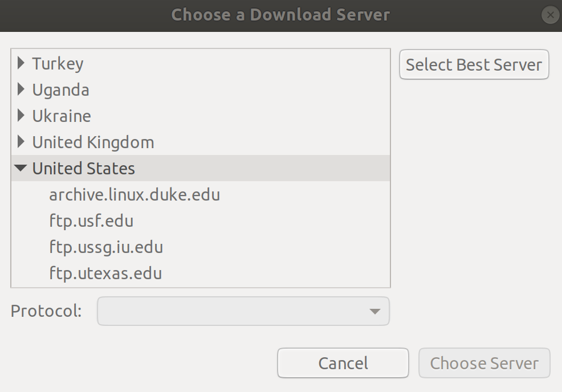This screenshot has height=392, width=562.
Task: Select the United States entry
Action: (83, 169)
